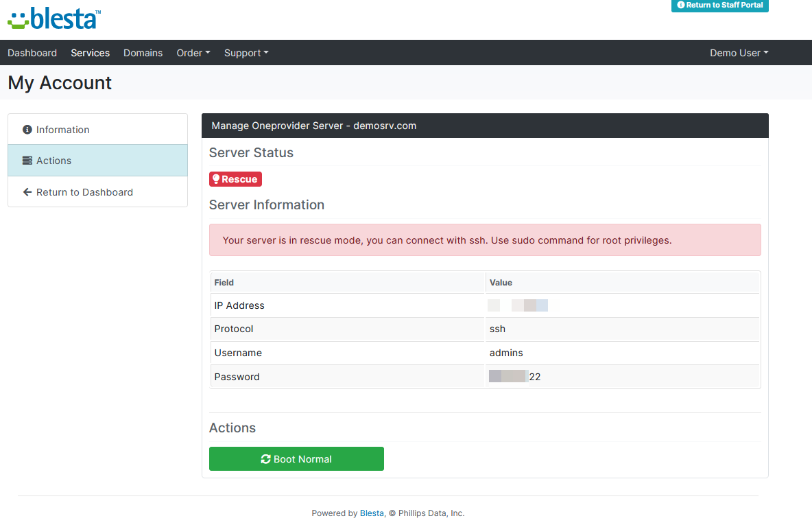Click the Actions server-stack icon
Screen dimensions: 812x525
point(27,161)
